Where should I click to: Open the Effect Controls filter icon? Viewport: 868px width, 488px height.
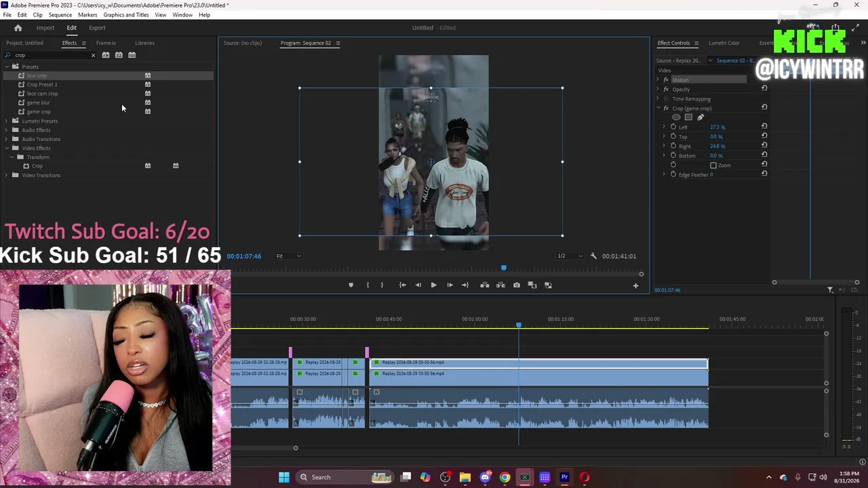(x=830, y=290)
